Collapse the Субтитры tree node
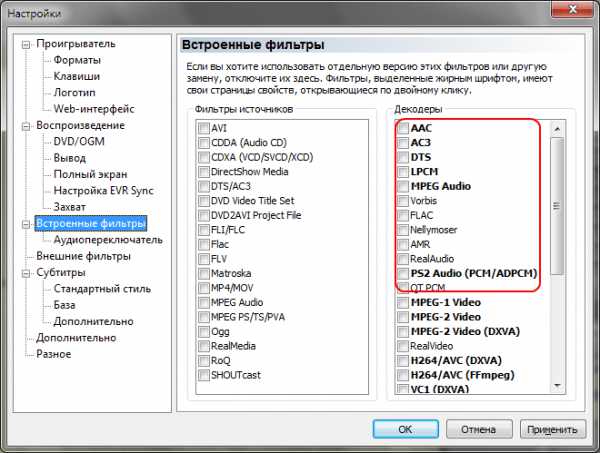This screenshot has height=453, width=600. pos(26,273)
